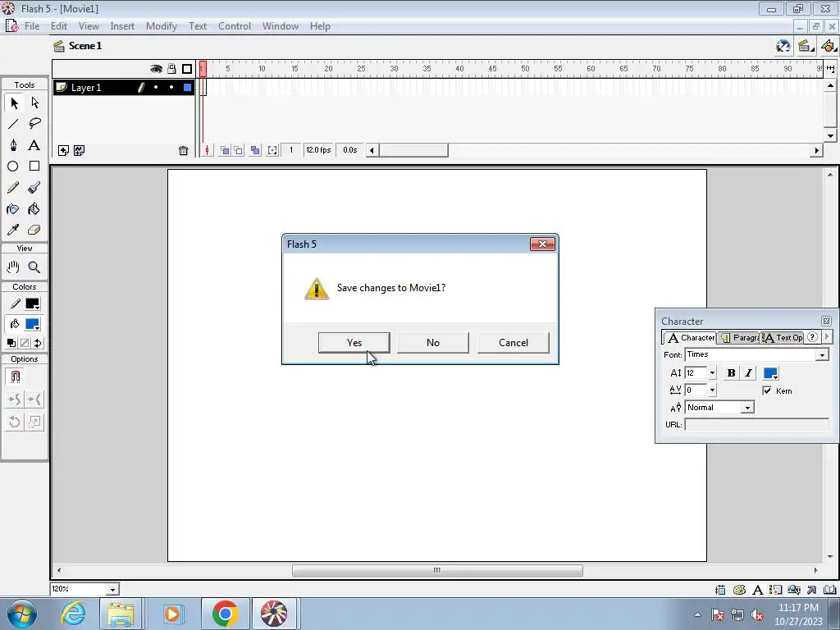The height and width of the screenshot is (630, 840).
Task: Open the Movie Explorer launcher icon
Action: pyautogui.click(x=794, y=590)
